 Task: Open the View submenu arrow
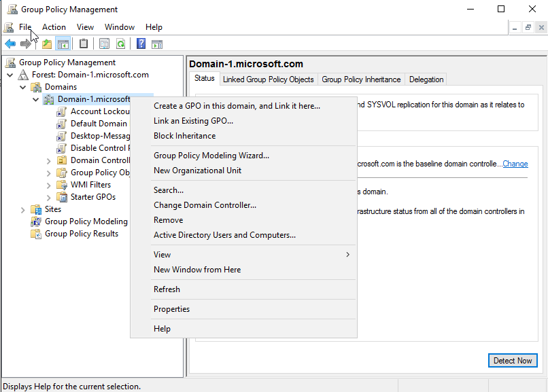pyautogui.click(x=347, y=255)
